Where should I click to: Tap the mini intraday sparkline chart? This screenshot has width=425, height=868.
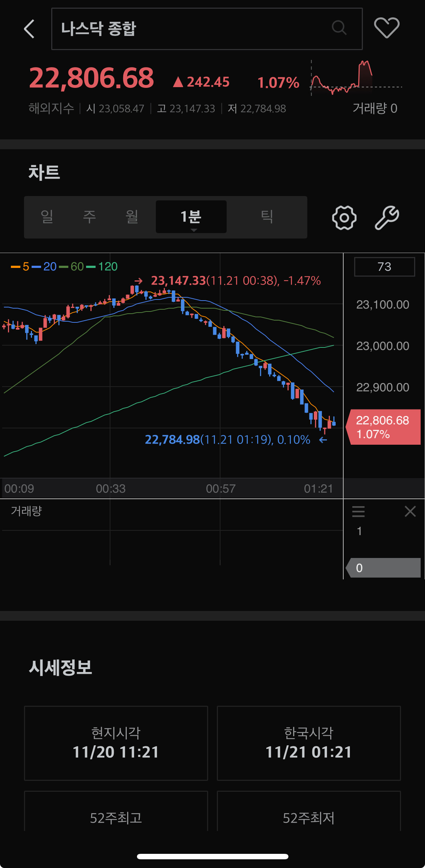[x=356, y=78]
